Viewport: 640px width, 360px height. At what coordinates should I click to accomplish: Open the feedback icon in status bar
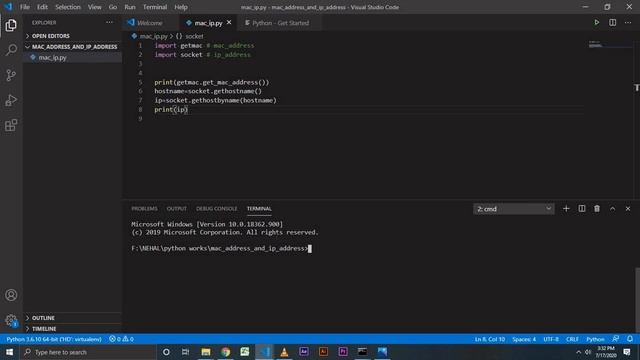point(615,339)
